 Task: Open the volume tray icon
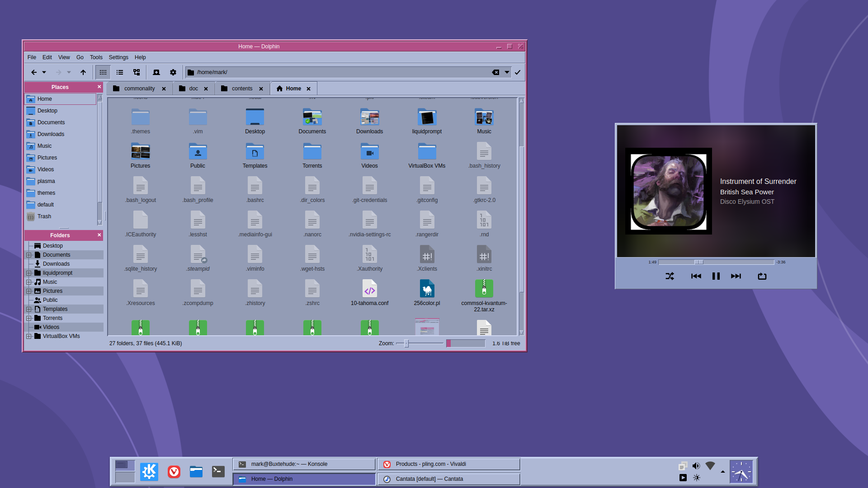(x=696, y=466)
